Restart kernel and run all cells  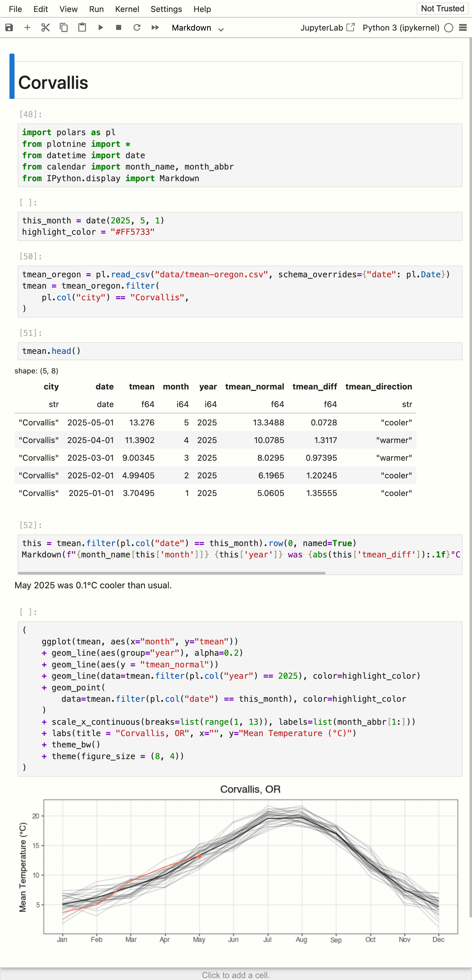pos(155,27)
